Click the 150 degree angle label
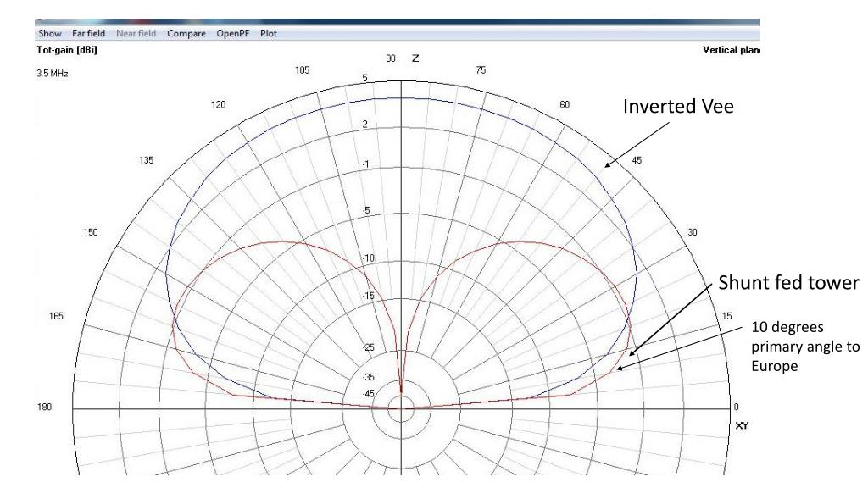The height and width of the screenshot is (488, 868). pos(91,232)
